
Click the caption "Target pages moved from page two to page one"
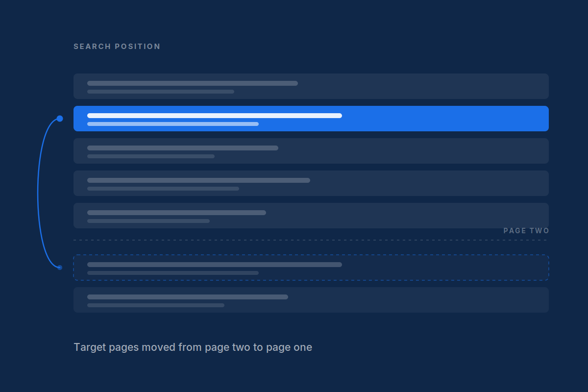193,347
